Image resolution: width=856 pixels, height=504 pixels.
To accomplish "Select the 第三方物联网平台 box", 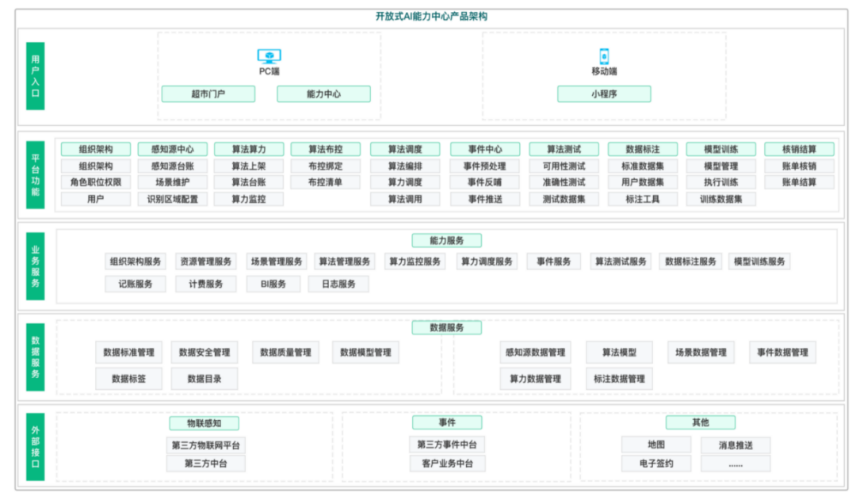I will coord(206,445).
